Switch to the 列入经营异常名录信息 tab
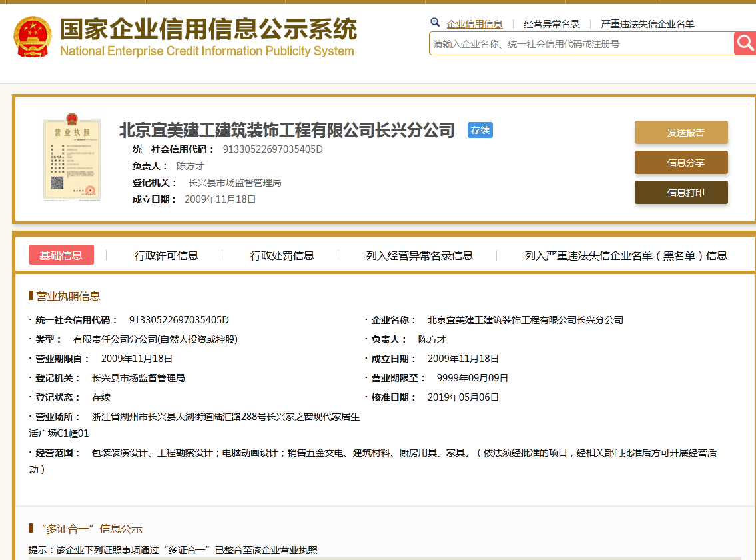Image resolution: width=756 pixels, height=560 pixels. (x=420, y=255)
